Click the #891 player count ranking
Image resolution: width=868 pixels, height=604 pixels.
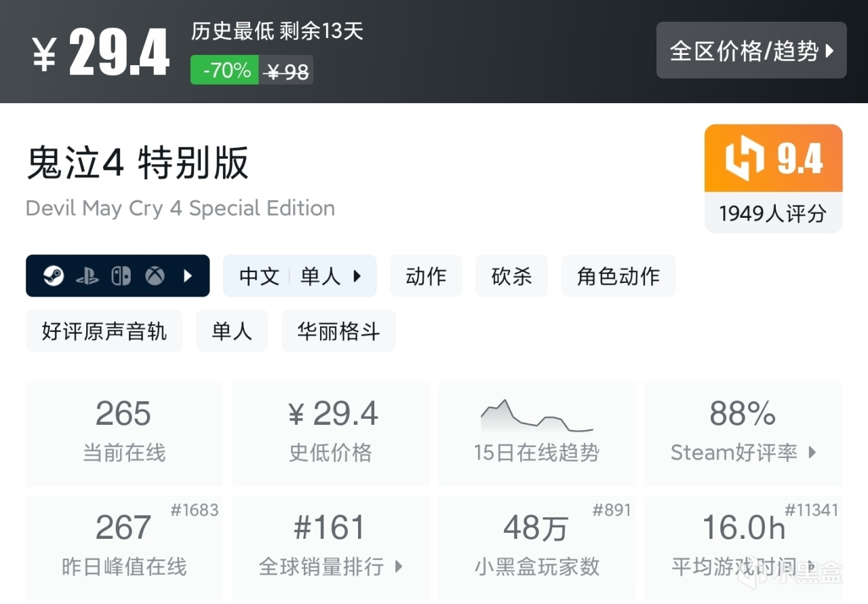[x=614, y=510]
